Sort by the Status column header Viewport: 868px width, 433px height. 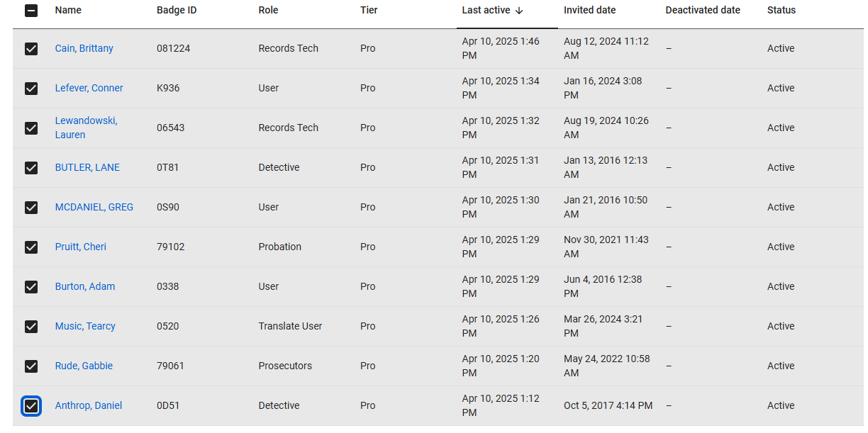coord(781,11)
